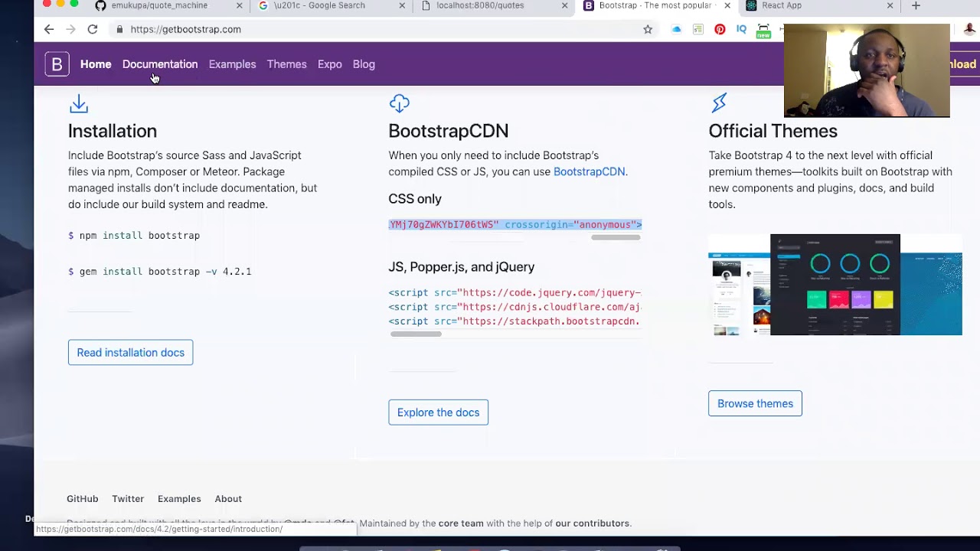
Task: Open the About footer link
Action: point(228,499)
